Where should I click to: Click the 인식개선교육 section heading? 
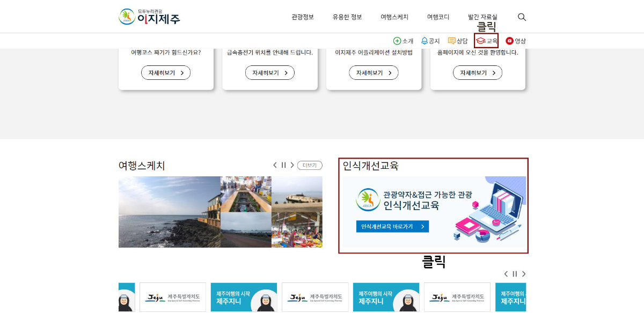point(371,166)
